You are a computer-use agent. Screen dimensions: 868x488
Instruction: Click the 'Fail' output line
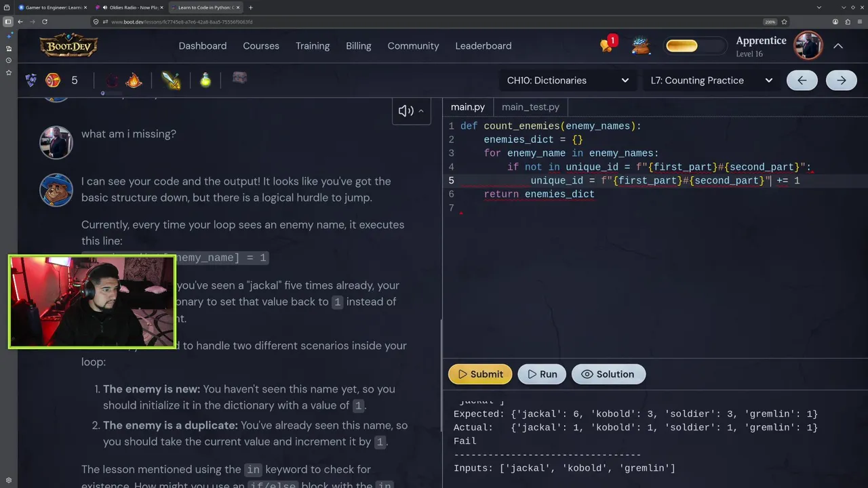[465, 441]
